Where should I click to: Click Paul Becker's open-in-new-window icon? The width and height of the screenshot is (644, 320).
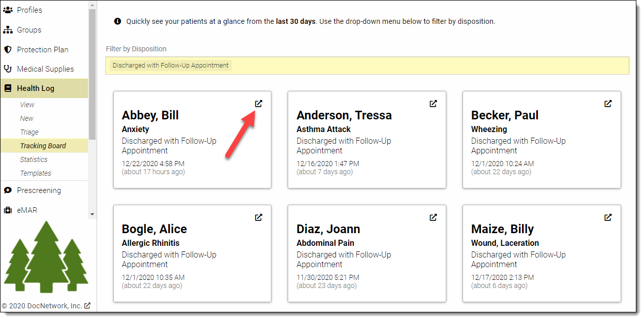(x=608, y=104)
